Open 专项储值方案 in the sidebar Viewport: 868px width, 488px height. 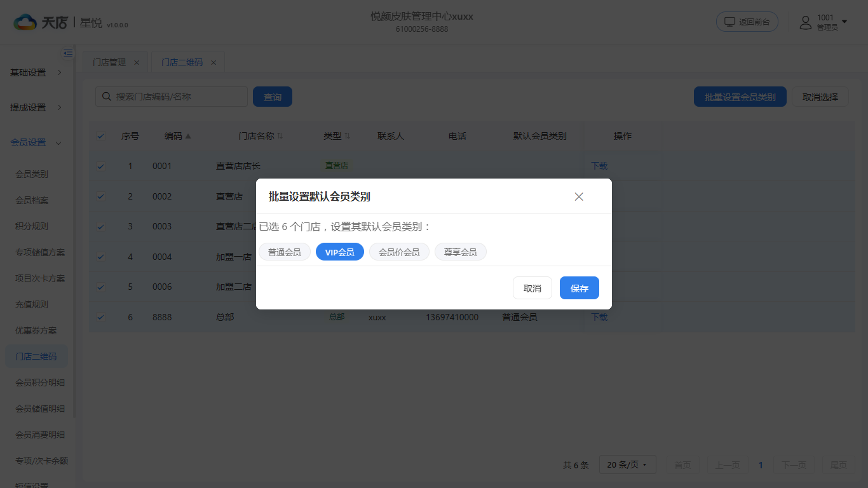click(40, 252)
